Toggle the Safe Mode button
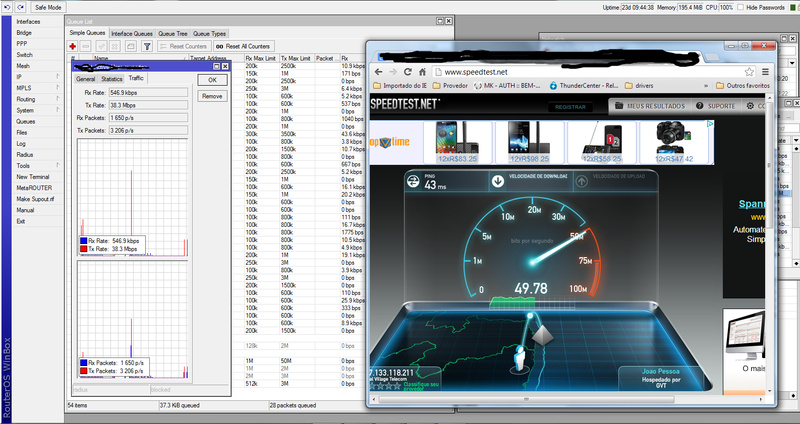 [x=48, y=8]
